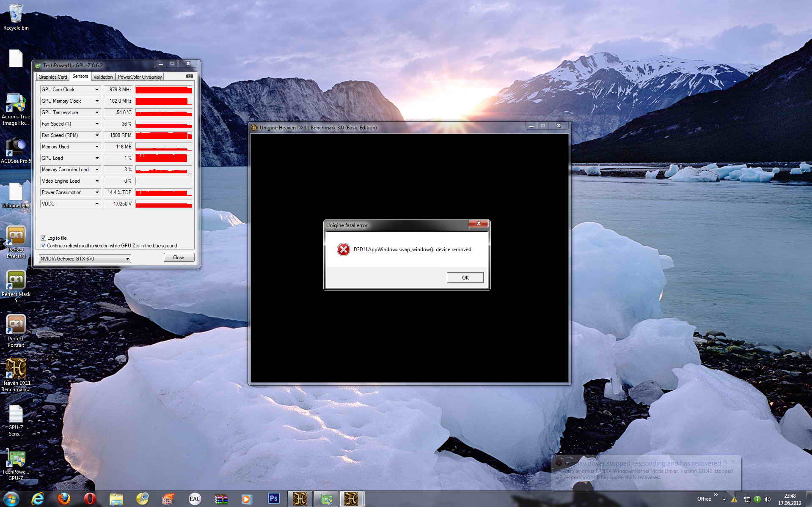Open the Recycle Bin desktop icon
Screen dimensions: 812x507
(x=16, y=17)
